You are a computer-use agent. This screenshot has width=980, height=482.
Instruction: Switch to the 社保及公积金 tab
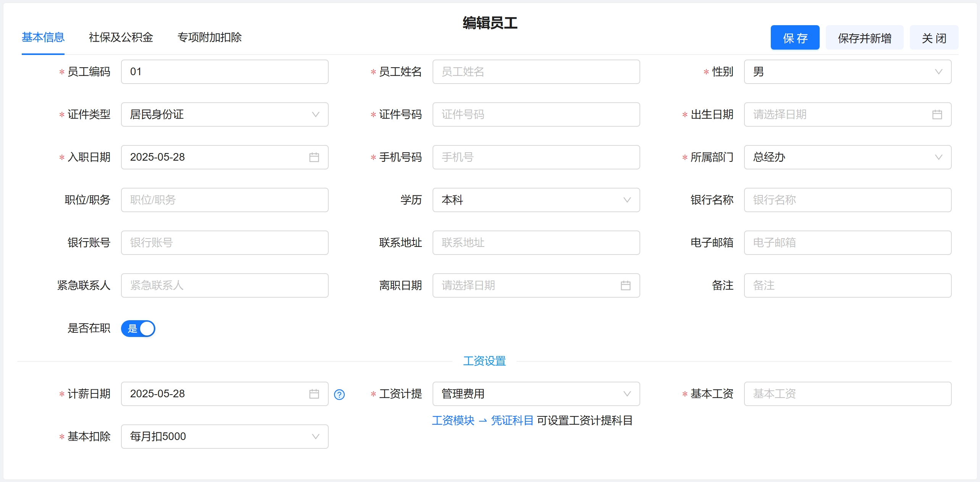tap(121, 37)
